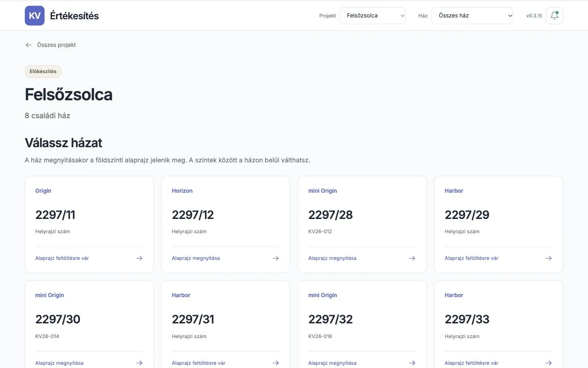Click the arrow icon on card 2297/31
Screen dimensions: 588x368
[x=276, y=363]
